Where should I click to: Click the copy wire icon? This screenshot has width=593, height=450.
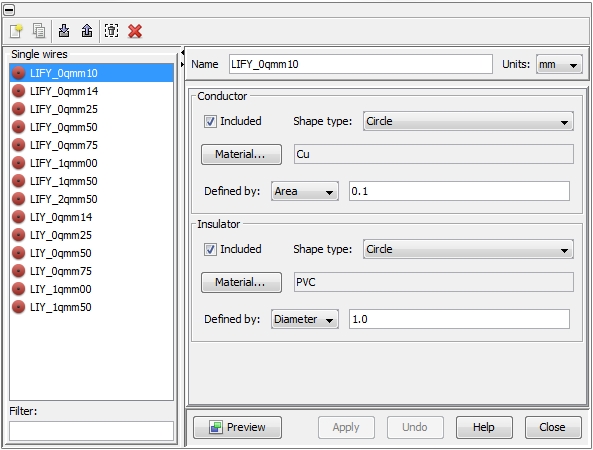click(39, 31)
